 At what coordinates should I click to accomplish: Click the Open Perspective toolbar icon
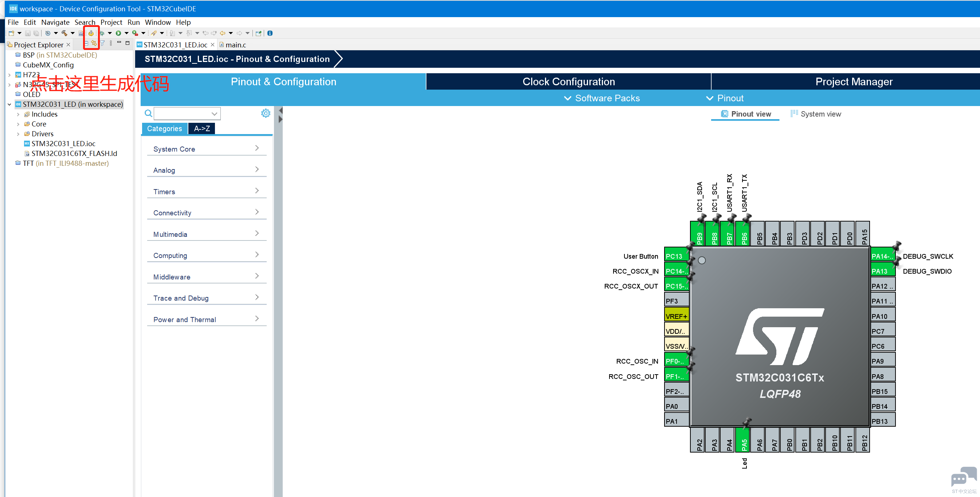pyautogui.click(x=258, y=33)
